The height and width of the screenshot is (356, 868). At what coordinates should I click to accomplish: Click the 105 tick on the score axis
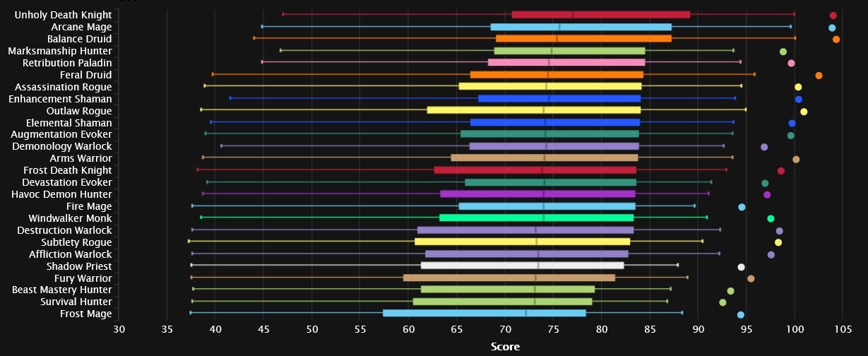(843, 329)
